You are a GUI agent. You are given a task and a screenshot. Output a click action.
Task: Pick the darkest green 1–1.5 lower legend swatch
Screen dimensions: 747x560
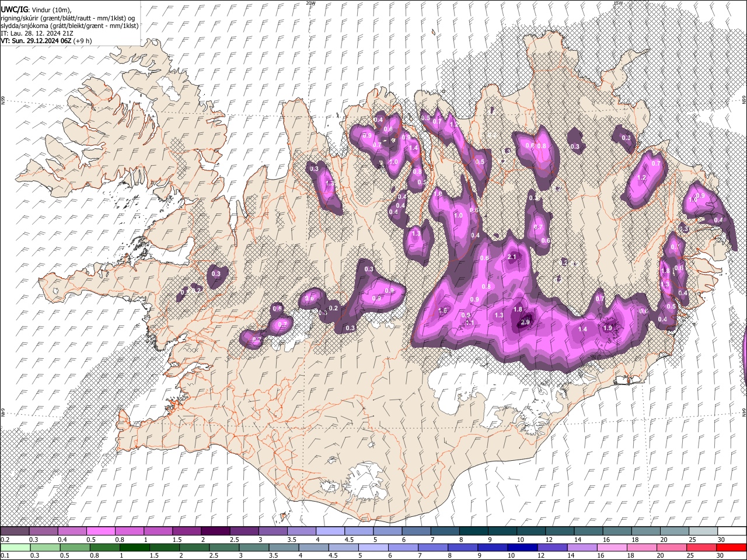pyautogui.click(x=134, y=547)
